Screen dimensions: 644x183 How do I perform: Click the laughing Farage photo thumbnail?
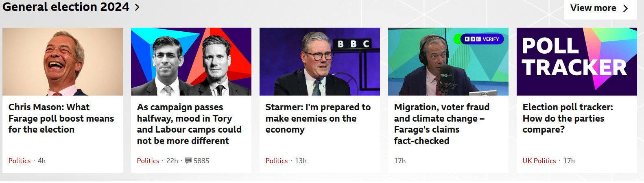63,61
